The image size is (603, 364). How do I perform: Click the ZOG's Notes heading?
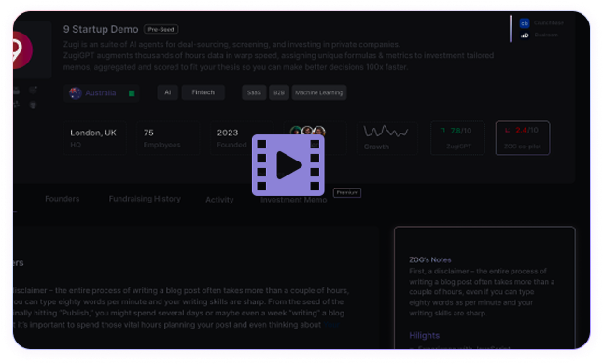(430, 259)
